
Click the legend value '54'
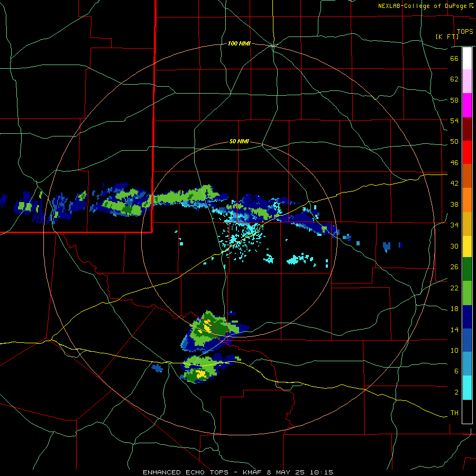[x=454, y=121]
